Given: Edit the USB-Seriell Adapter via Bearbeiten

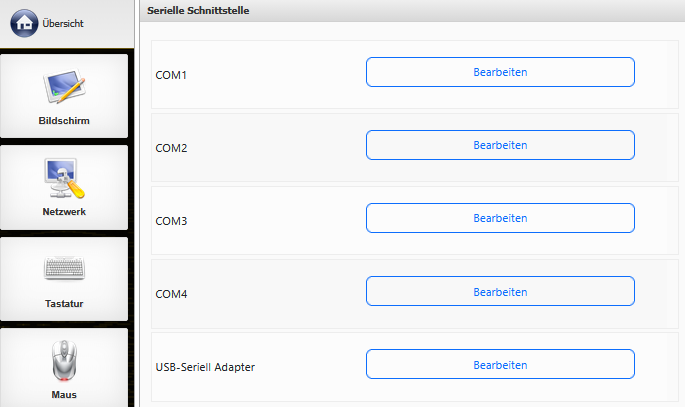Looking at the screenshot, I should 500,364.
